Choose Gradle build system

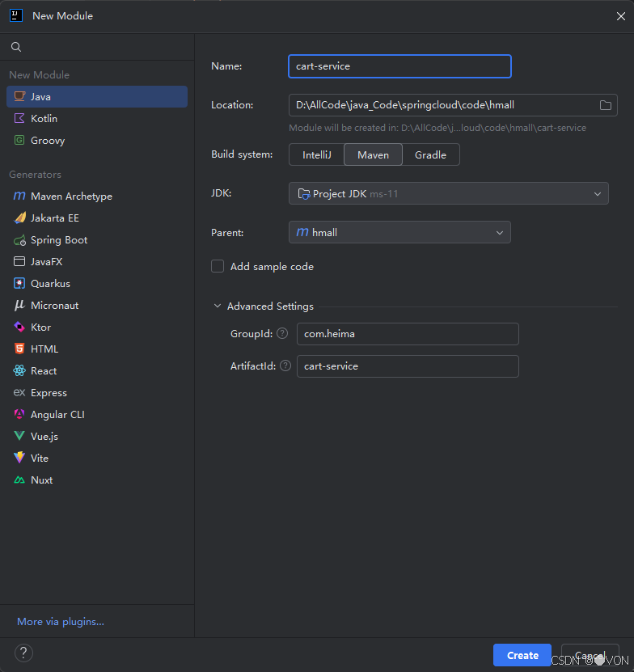[x=430, y=154]
